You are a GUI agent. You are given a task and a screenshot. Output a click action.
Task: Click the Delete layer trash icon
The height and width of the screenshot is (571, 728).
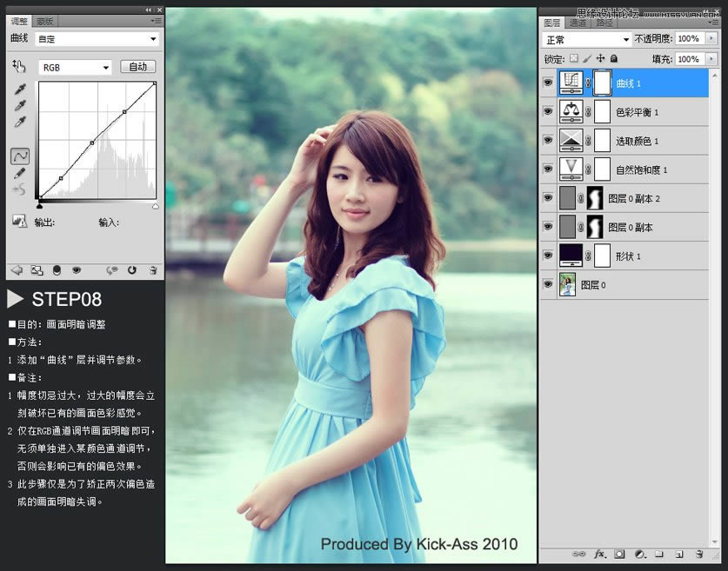coord(699,554)
